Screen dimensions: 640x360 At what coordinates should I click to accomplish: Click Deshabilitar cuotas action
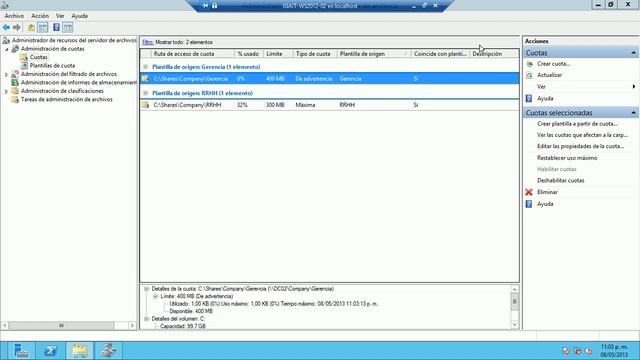pos(560,180)
